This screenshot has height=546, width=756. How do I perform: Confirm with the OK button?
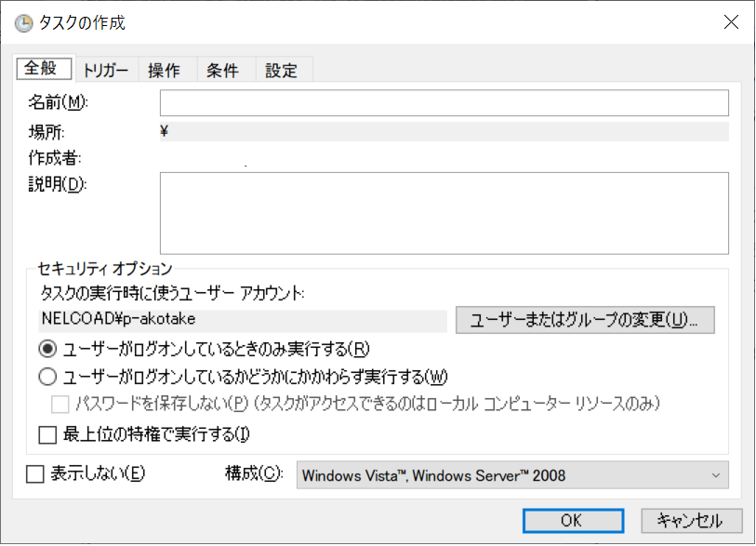[573, 521]
